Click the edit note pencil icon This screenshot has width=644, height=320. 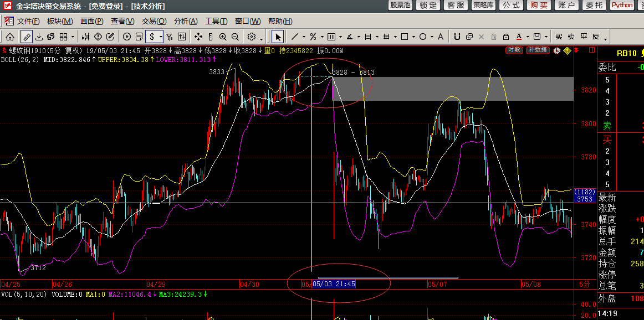click(x=110, y=37)
